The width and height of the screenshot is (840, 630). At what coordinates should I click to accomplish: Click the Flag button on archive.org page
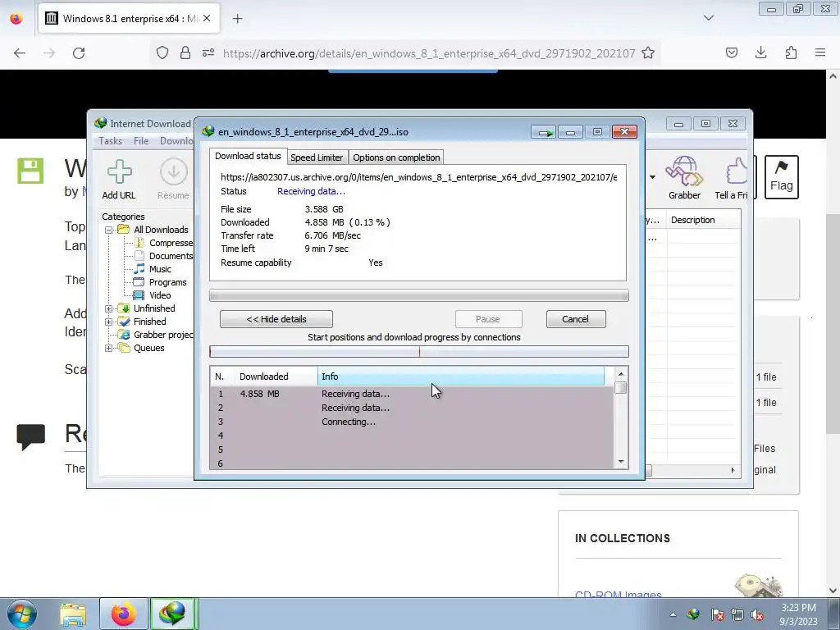click(x=781, y=177)
